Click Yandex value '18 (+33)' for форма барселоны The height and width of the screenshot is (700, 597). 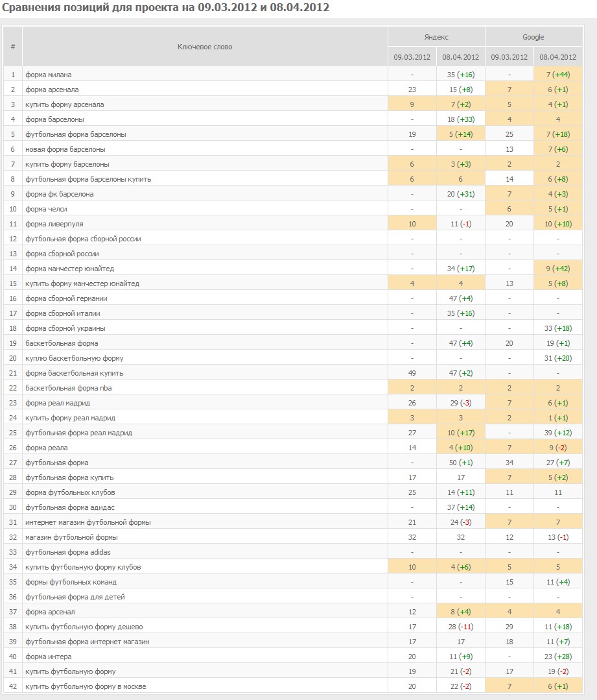point(460,119)
